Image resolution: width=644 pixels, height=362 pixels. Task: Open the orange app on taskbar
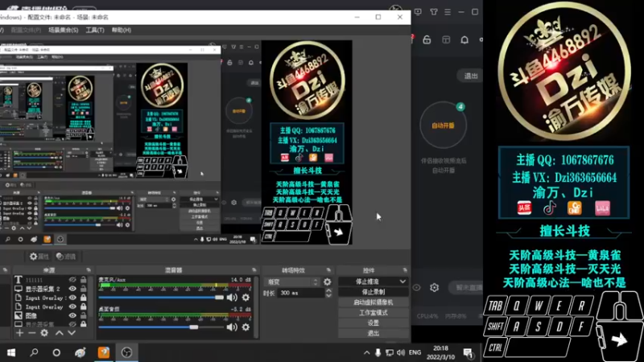(x=104, y=352)
